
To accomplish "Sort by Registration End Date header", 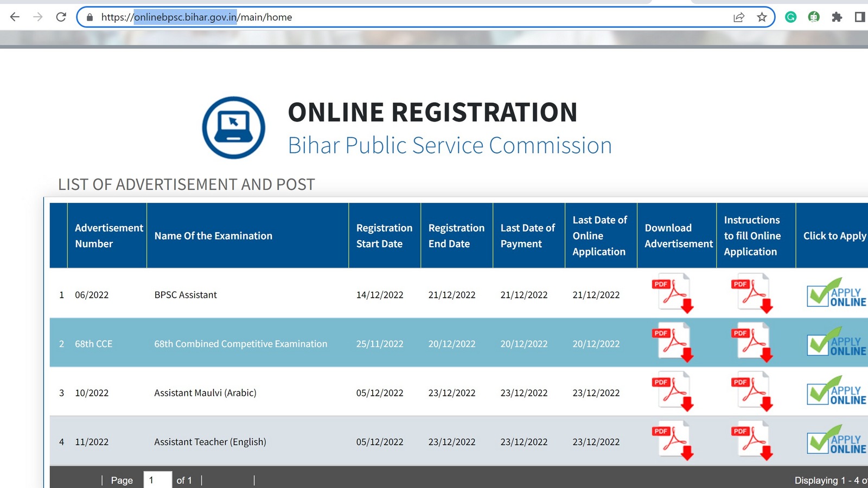I will coord(457,236).
